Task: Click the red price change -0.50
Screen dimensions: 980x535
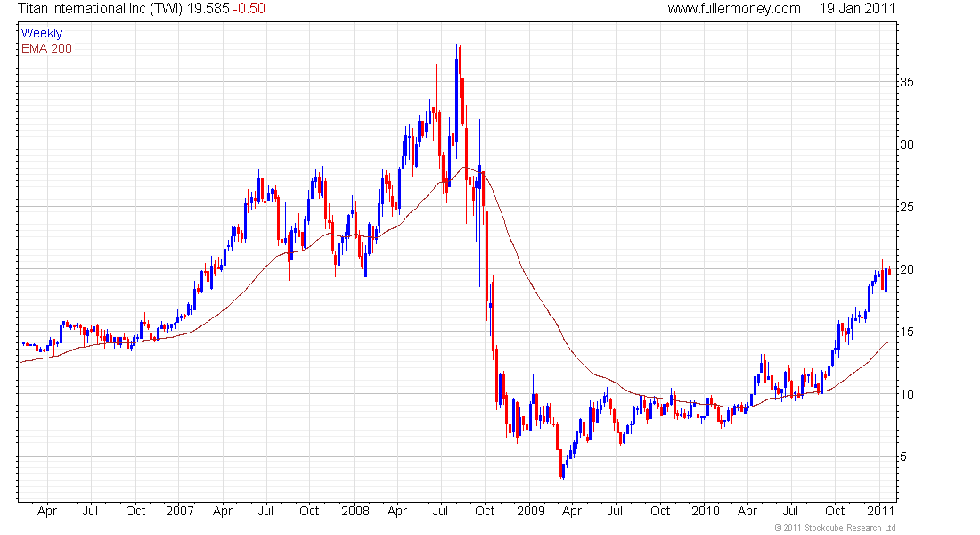Action: [x=249, y=9]
